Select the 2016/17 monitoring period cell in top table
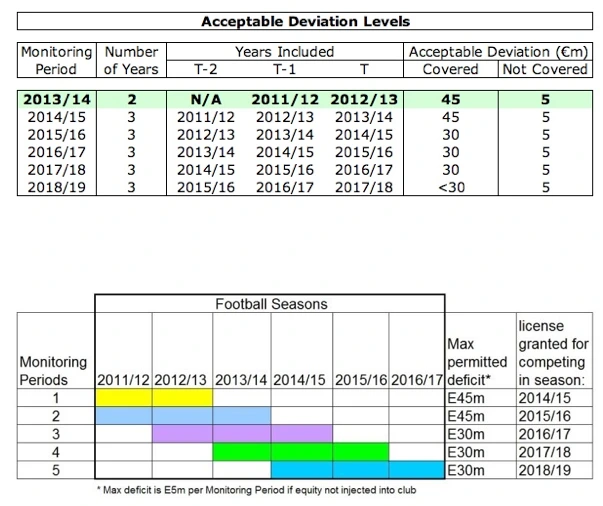The image size is (603, 506). click(57, 152)
